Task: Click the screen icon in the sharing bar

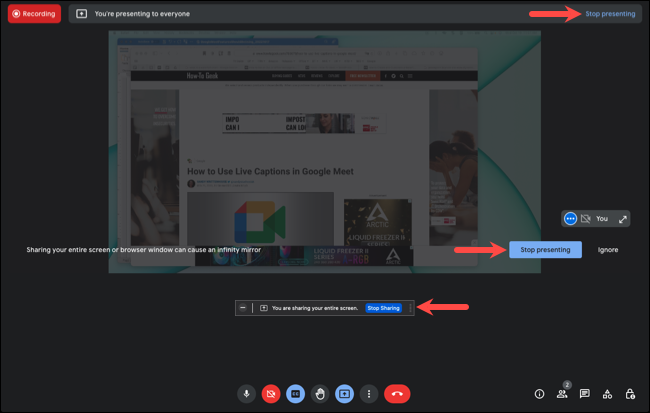Action: [x=264, y=308]
